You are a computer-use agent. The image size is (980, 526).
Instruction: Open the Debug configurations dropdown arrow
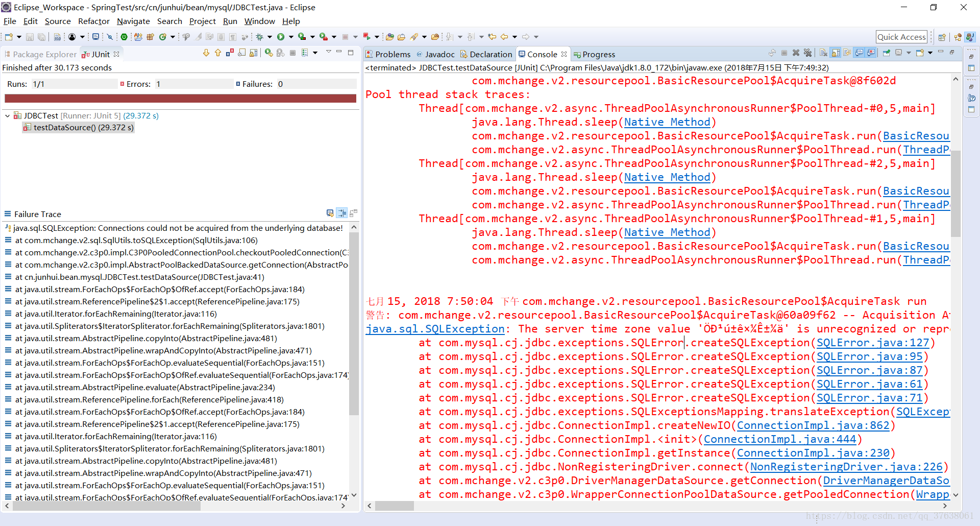269,37
